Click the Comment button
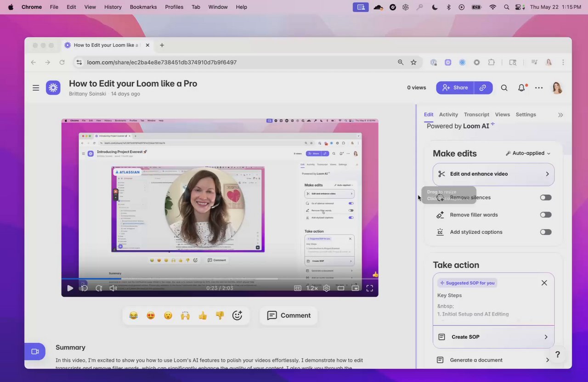This screenshot has height=382, width=588. (x=288, y=315)
